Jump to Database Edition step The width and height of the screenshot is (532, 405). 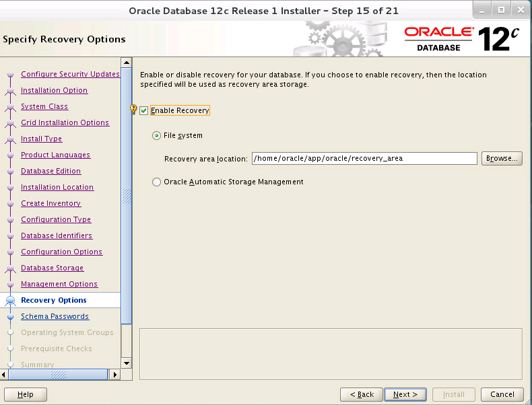pyautogui.click(x=51, y=171)
